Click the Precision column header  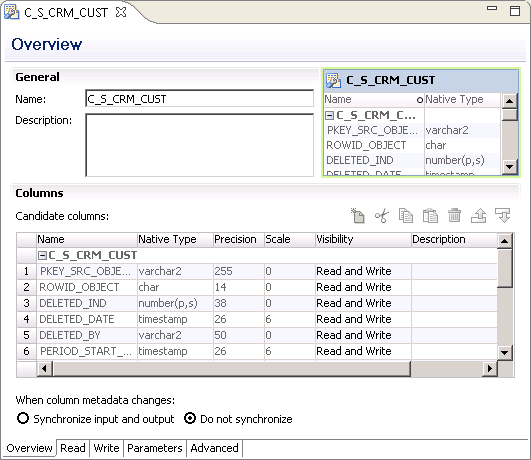pos(239,239)
